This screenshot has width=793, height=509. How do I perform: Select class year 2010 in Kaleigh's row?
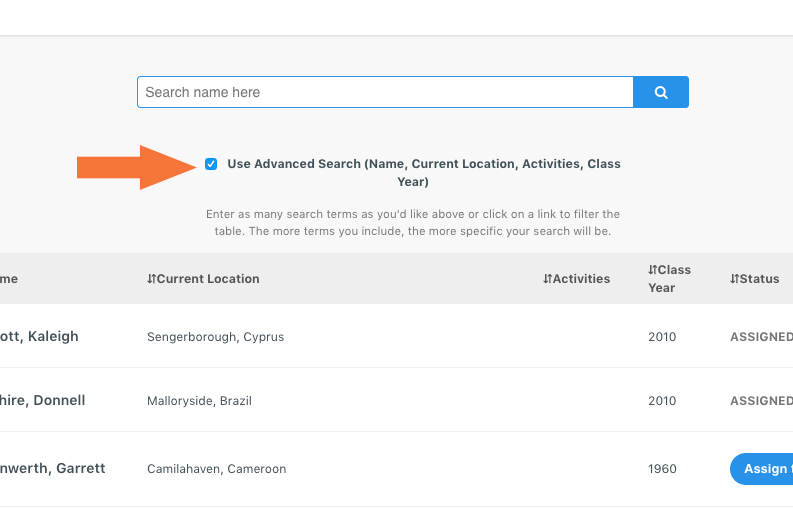click(x=662, y=337)
